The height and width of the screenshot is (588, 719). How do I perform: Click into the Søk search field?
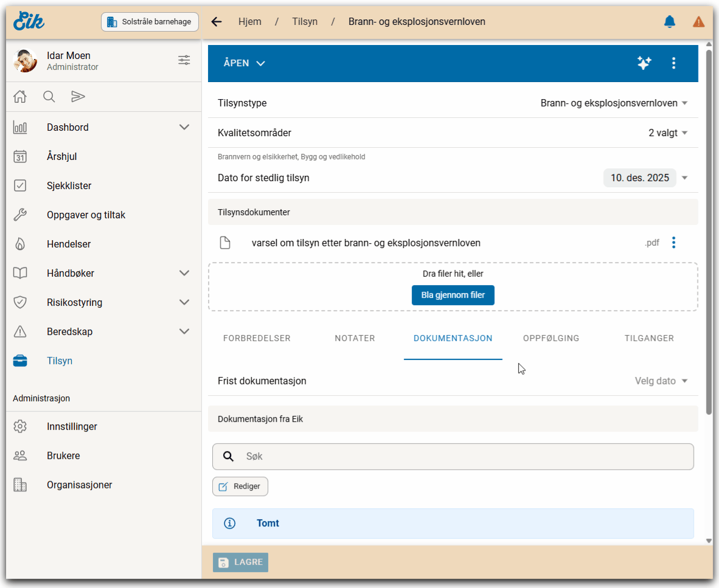coord(462,456)
